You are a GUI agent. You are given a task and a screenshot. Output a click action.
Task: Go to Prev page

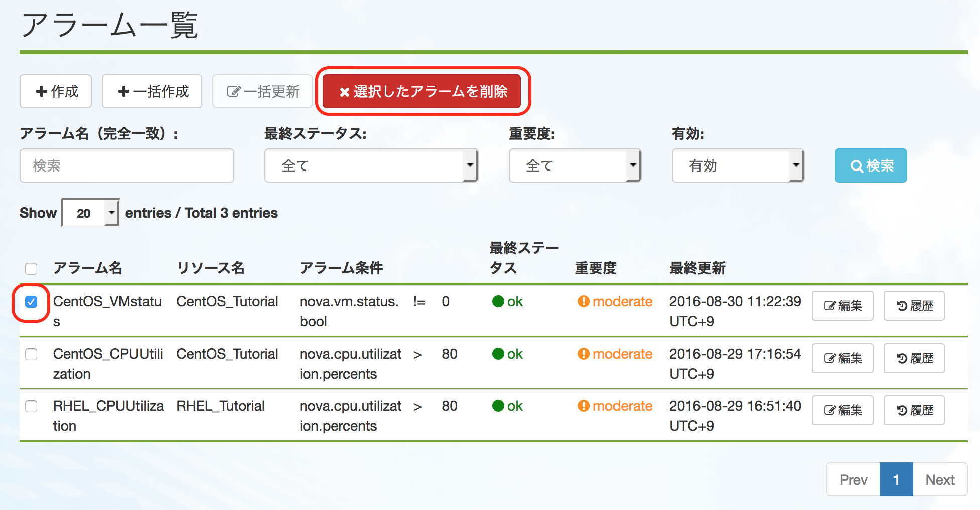(854, 480)
